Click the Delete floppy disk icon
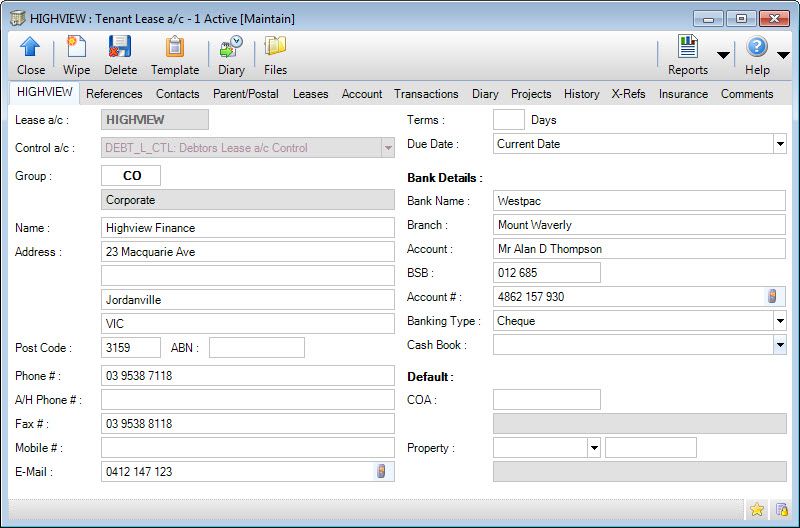This screenshot has height=528, width=800. [x=120, y=47]
